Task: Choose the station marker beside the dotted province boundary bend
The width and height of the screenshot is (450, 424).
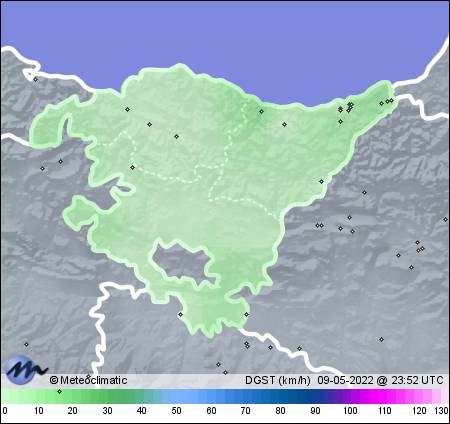Action: [132, 167]
